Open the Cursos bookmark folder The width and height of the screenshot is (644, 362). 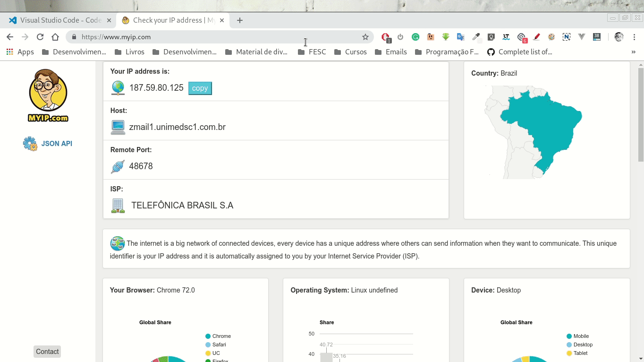(x=350, y=52)
